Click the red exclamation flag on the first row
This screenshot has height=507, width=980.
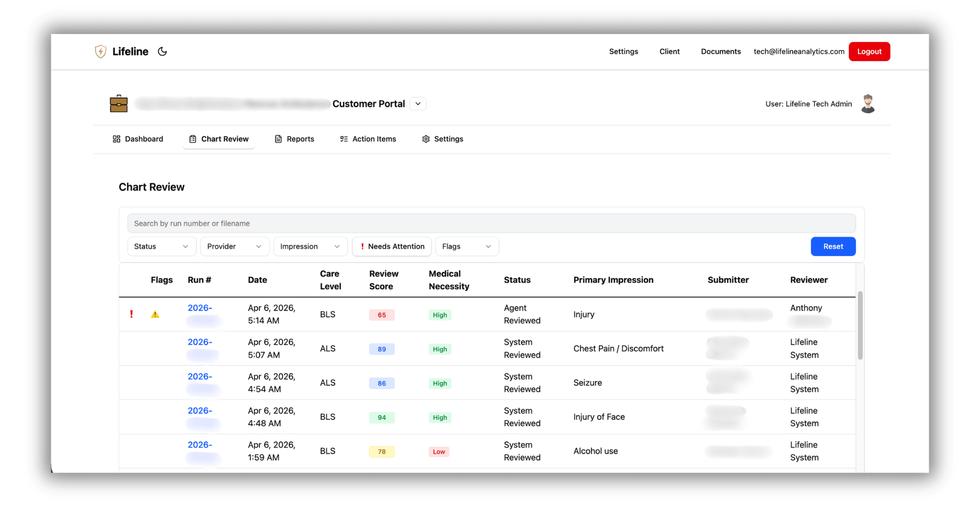tap(132, 314)
